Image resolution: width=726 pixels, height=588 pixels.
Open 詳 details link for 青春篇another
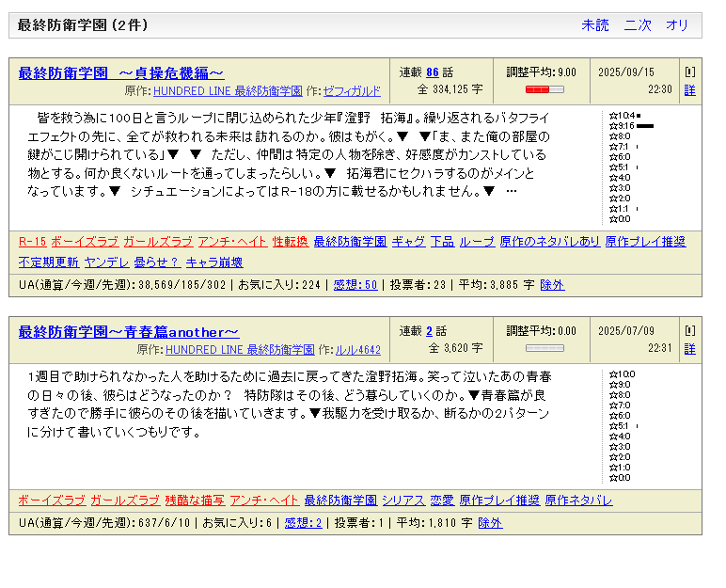point(689,349)
